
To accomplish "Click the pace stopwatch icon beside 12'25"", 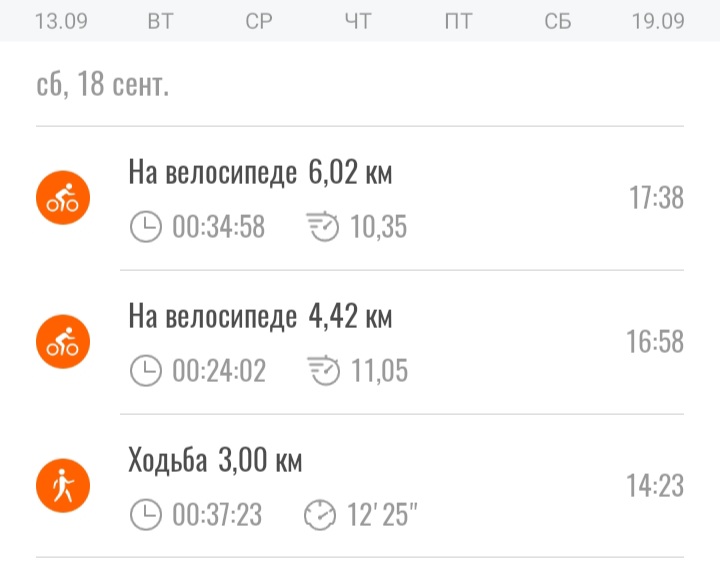I will click(320, 515).
